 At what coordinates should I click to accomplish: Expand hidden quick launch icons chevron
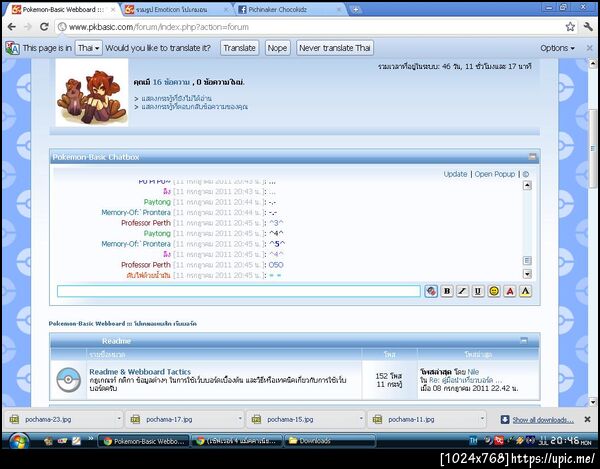click(91, 438)
